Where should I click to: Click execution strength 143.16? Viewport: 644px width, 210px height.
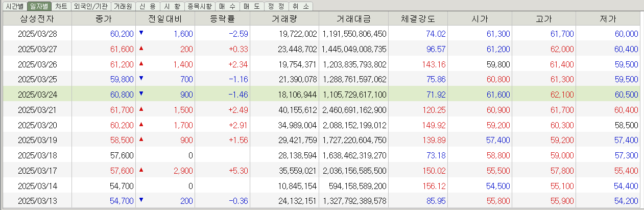point(434,64)
